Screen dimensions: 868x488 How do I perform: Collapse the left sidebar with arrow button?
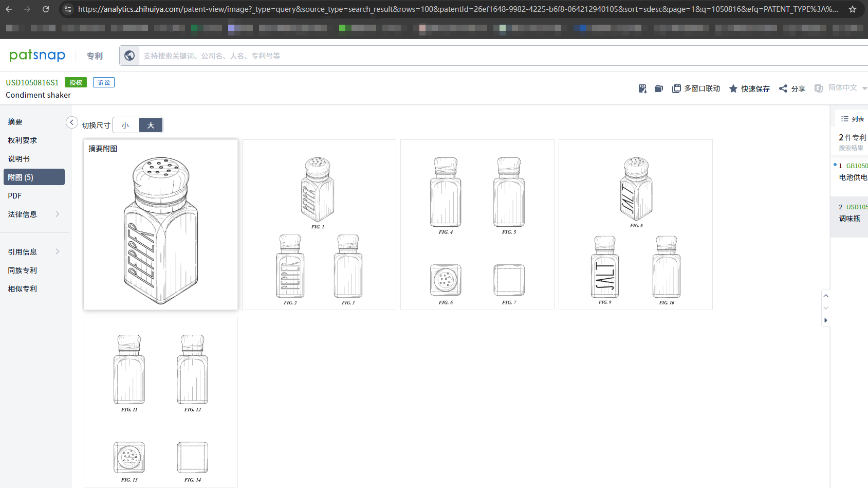click(x=72, y=122)
